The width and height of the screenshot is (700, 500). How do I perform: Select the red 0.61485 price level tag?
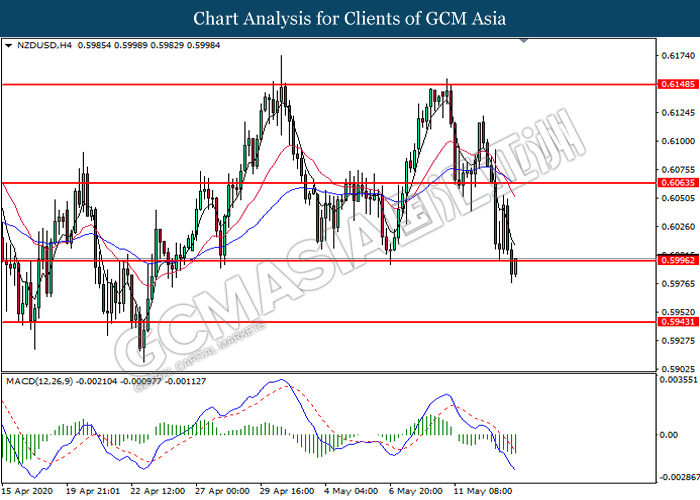click(x=678, y=84)
